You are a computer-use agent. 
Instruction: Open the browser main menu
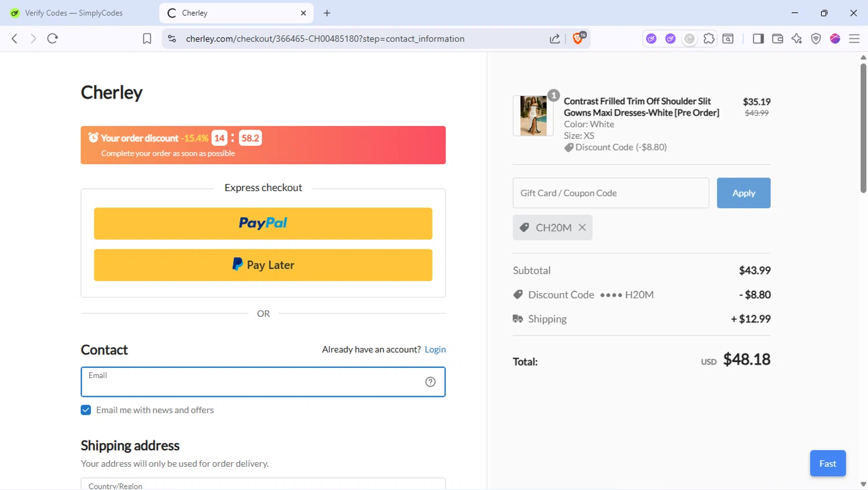tap(854, 39)
